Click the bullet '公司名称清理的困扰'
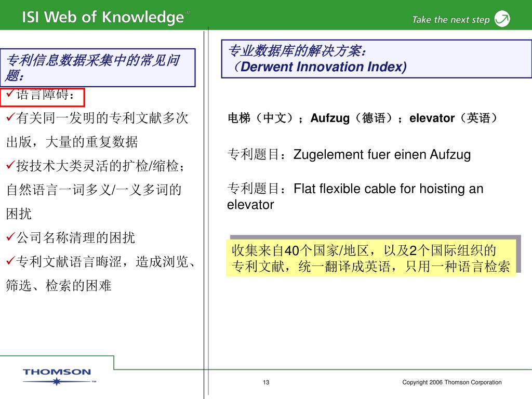Image resolution: width=532 pixels, height=399 pixels. click(x=71, y=237)
